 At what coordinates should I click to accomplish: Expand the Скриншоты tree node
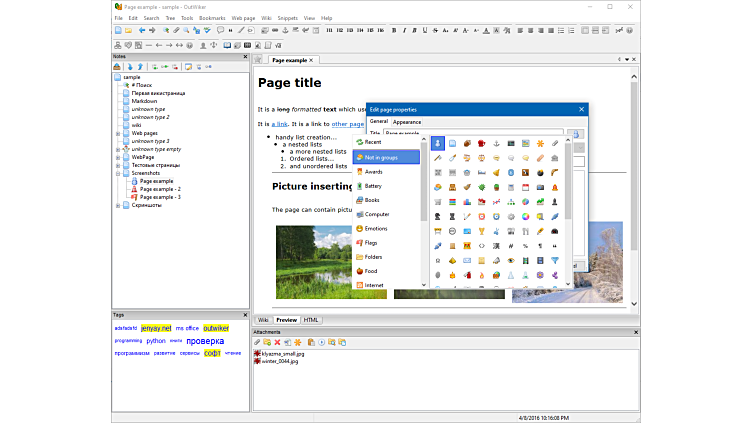pos(118,205)
